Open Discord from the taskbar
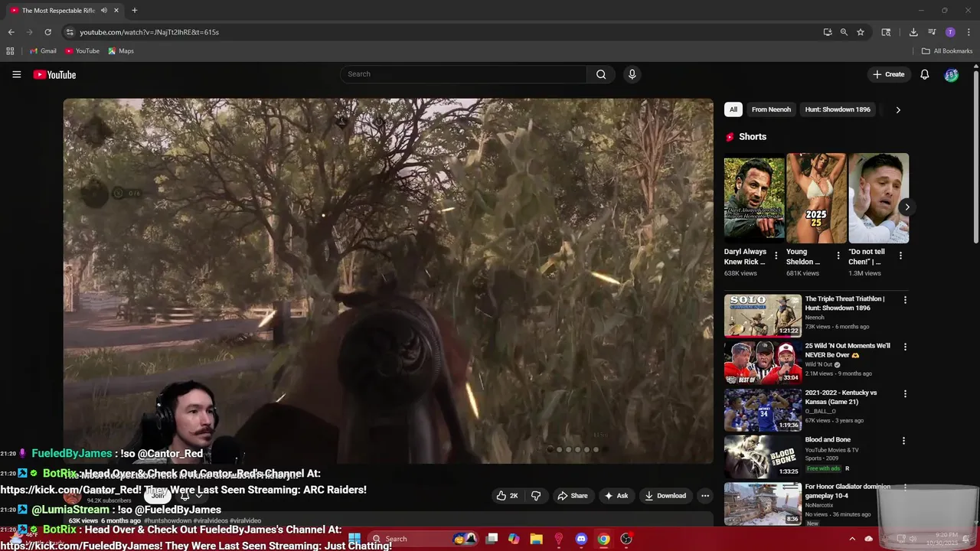This screenshot has height=551, width=980. point(581,539)
